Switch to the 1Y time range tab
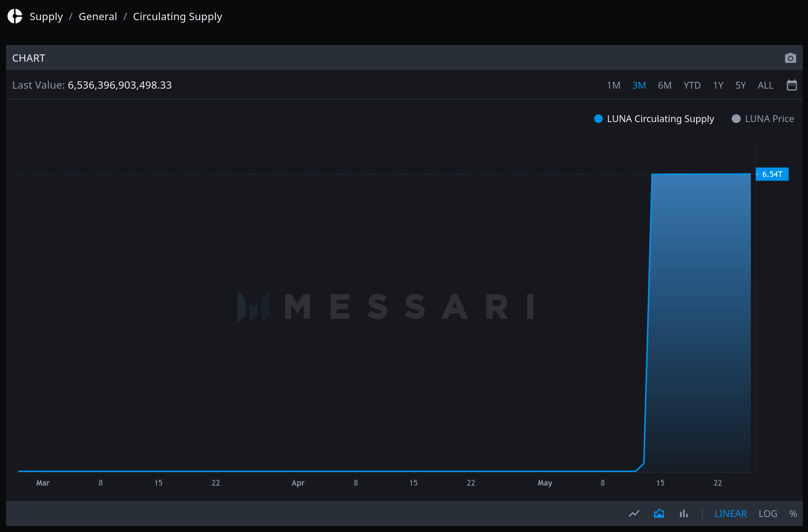The width and height of the screenshot is (808, 532). coord(718,85)
